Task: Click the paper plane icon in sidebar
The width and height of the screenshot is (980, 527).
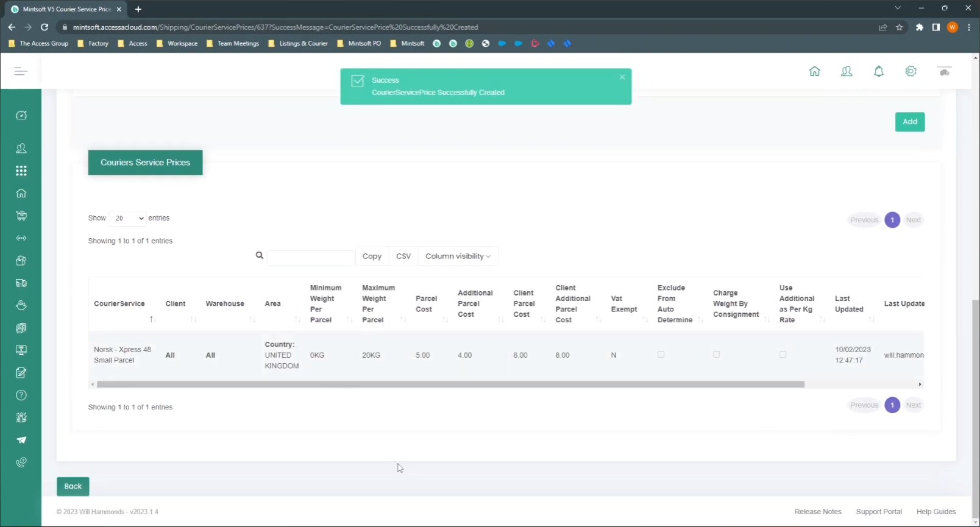Action: (x=21, y=440)
